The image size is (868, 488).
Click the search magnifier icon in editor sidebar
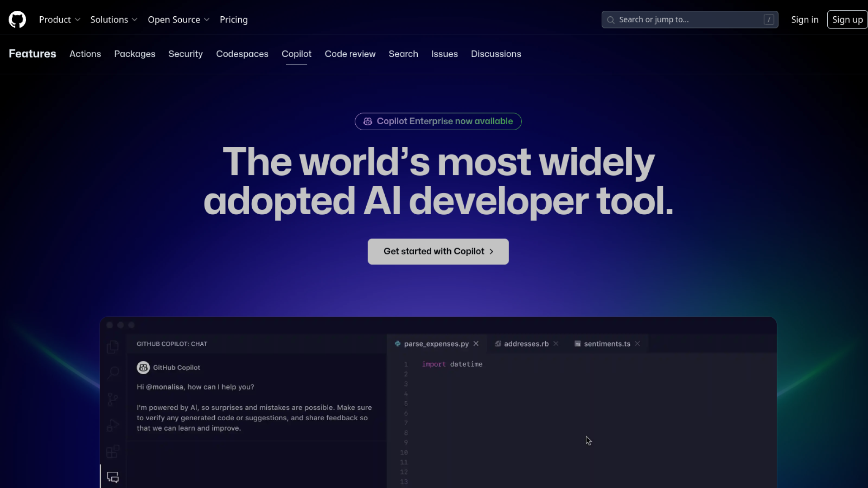click(x=113, y=373)
